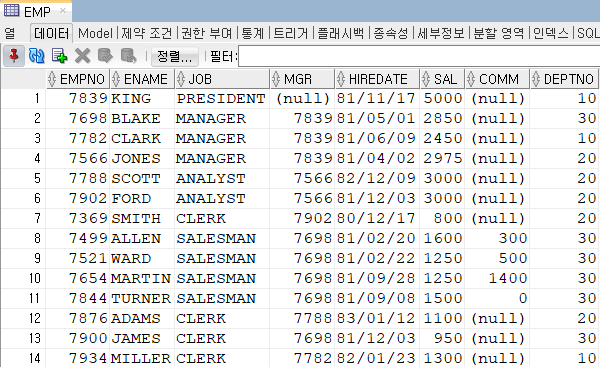Image resolution: width=600 pixels, height=367 pixels.
Task: Rollback changes with the database undo icon
Action: tap(129, 56)
